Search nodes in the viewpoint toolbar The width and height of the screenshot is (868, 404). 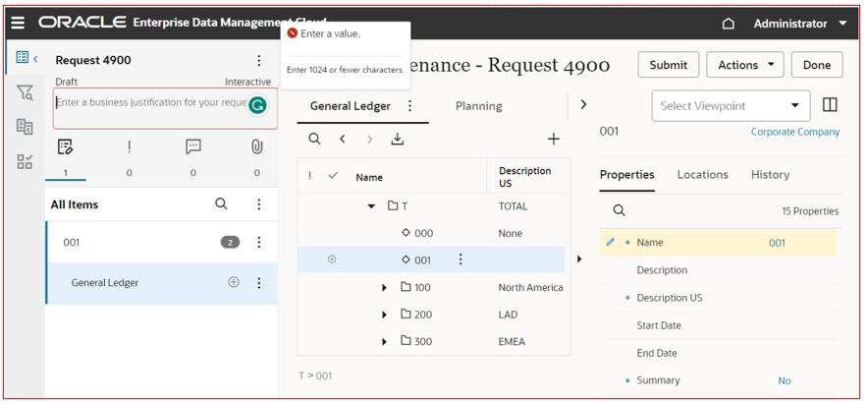pos(314,140)
